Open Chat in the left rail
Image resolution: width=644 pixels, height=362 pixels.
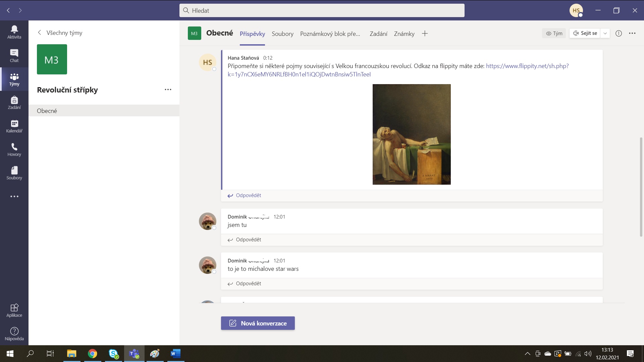[14, 56]
